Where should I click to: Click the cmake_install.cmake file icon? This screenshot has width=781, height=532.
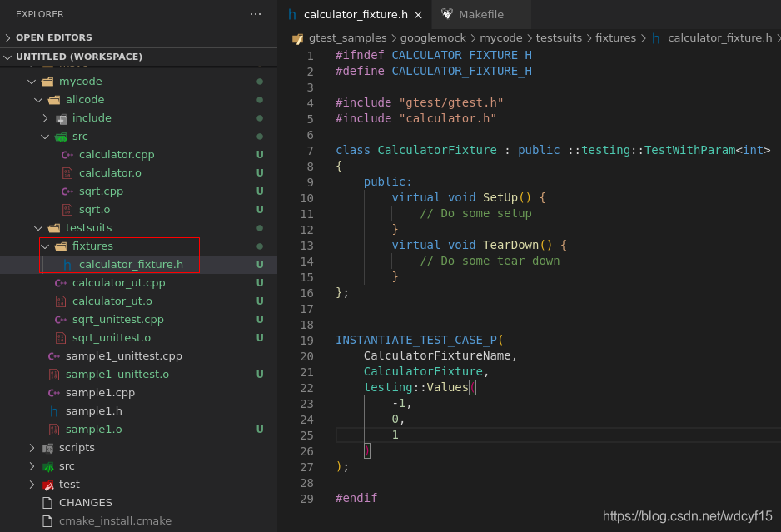pos(47,521)
